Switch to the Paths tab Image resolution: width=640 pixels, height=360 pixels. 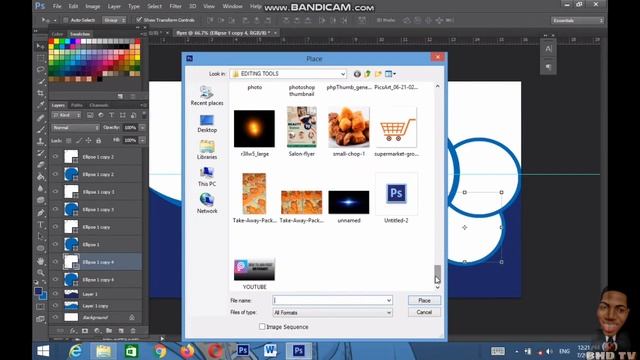(x=76, y=105)
